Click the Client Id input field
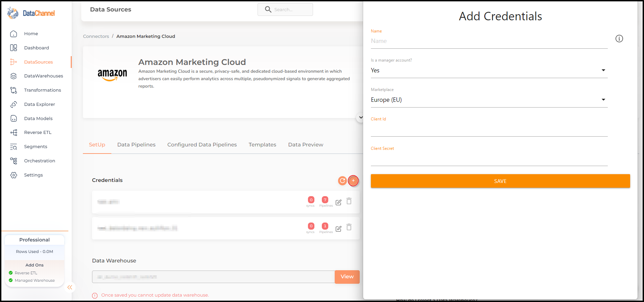This screenshot has width=644, height=302. click(489, 130)
